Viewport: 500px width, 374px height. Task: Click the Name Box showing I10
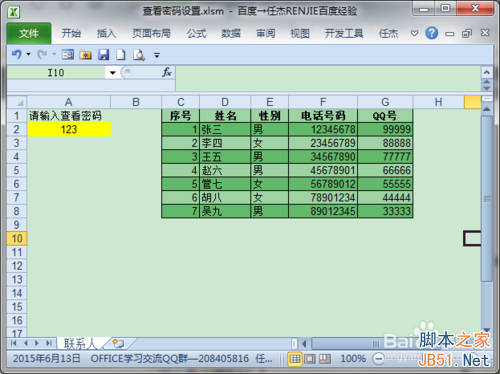[x=56, y=73]
